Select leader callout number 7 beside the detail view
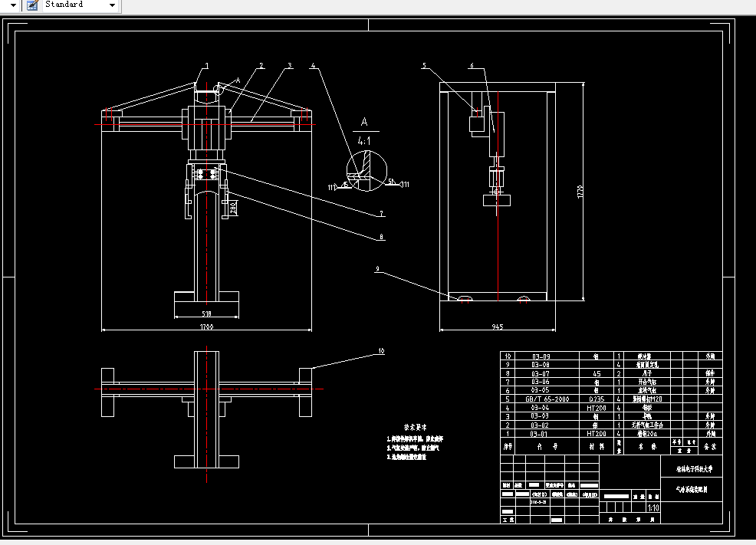This screenshot has width=756, height=545. (x=381, y=213)
